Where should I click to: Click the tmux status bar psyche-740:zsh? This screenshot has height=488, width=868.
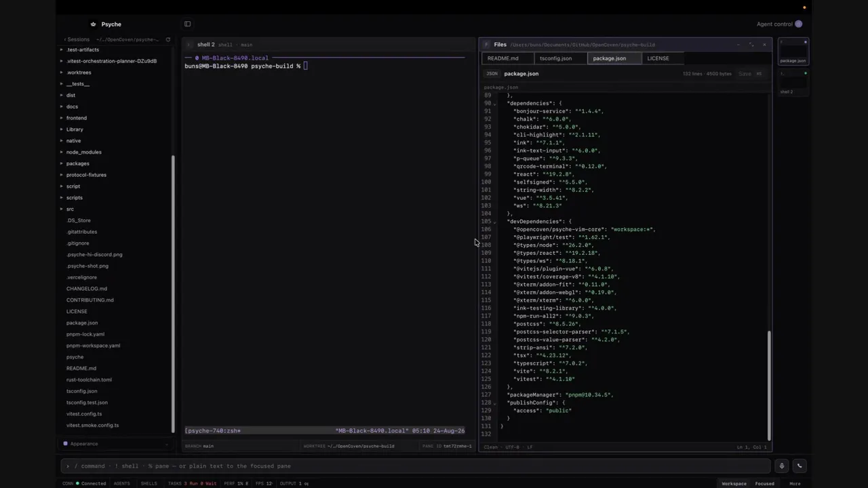coord(213,430)
